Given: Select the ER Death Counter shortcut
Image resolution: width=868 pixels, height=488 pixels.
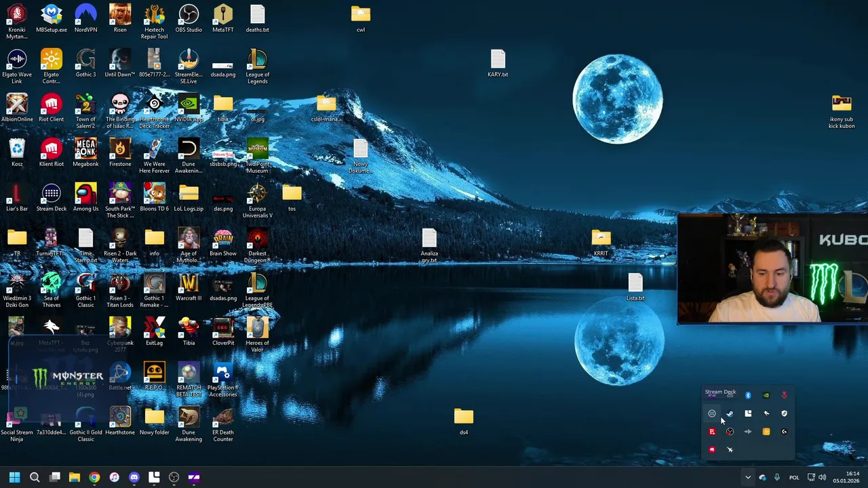Looking at the screenshot, I should [x=222, y=424].
